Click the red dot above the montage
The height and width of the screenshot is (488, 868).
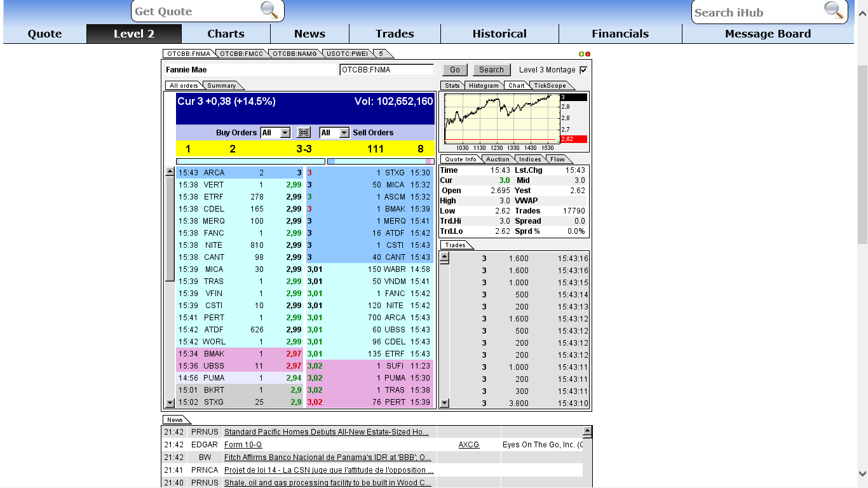[588, 54]
